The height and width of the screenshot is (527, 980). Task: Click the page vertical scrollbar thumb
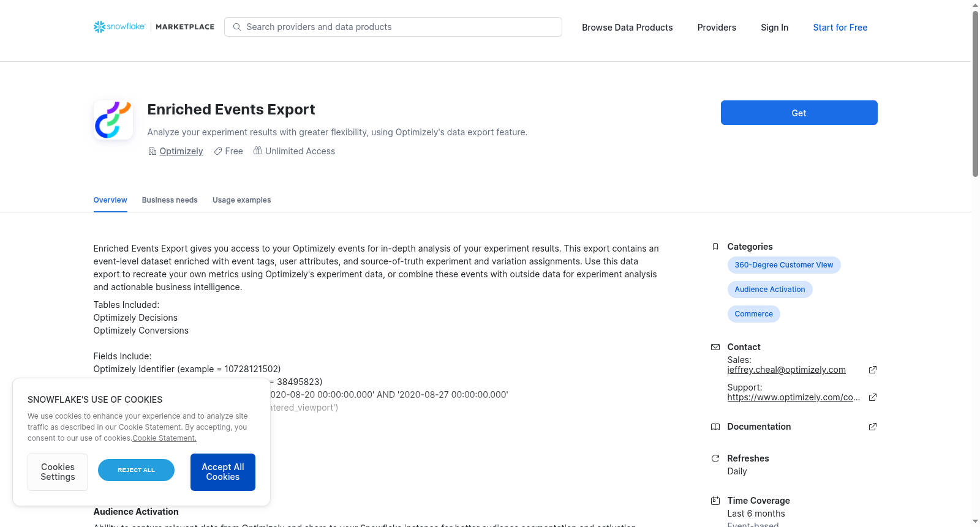click(975, 94)
